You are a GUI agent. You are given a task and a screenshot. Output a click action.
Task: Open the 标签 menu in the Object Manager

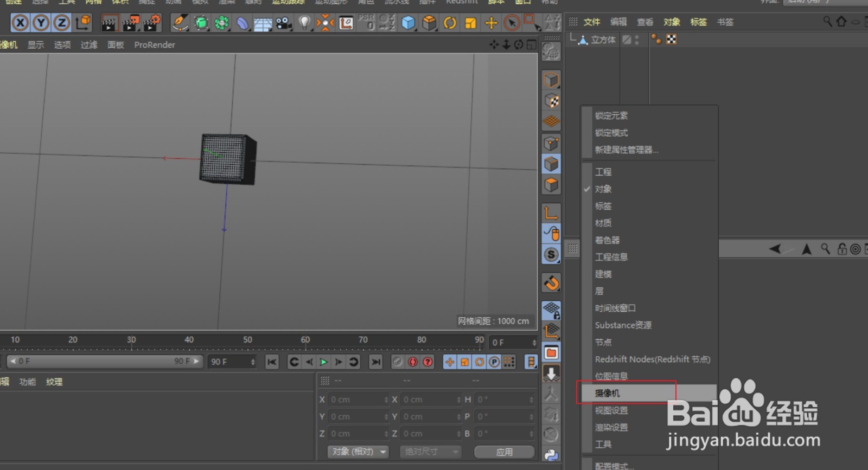coord(698,22)
